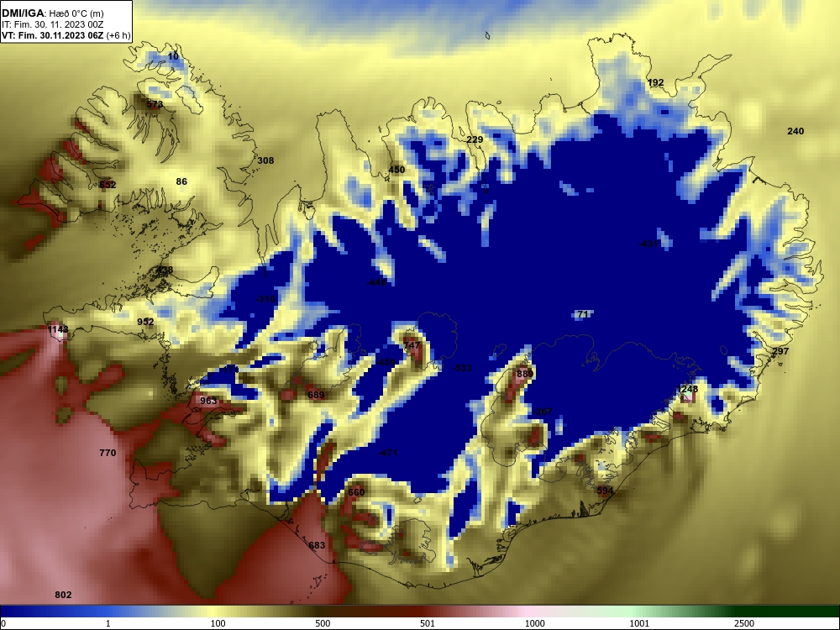Click the initial time line 'IT: Fim. 30. 11. 2023 00Z'
This screenshot has width=840, height=630.
tap(51, 24)
